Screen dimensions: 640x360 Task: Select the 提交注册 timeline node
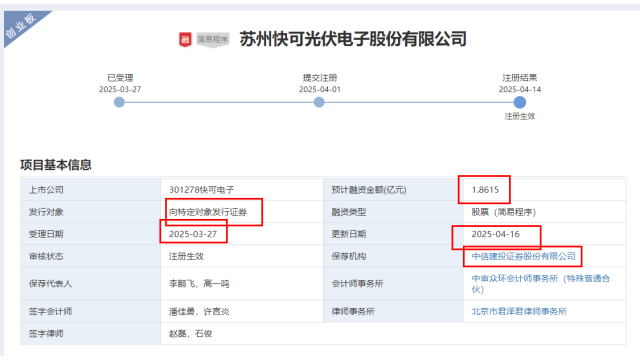(x=319, y=102)
